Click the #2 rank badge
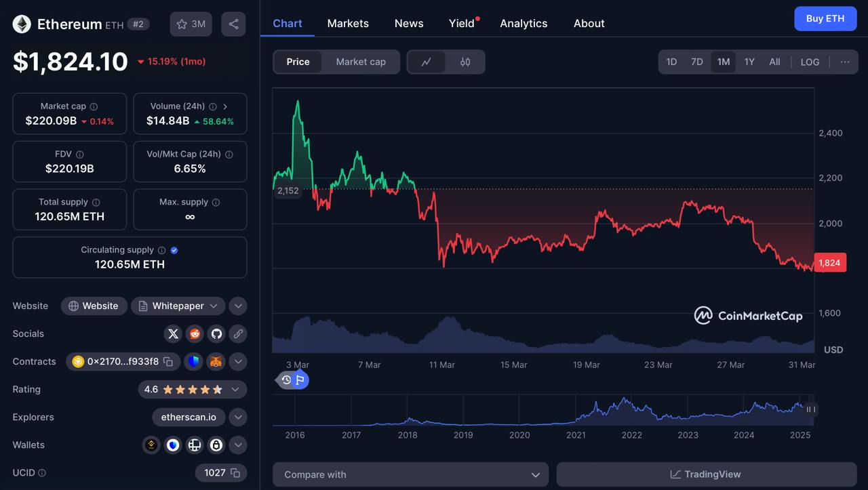Image resolution: width=868 pixels, height=490 pixels. pyautogui.click(x=138, y=24)
